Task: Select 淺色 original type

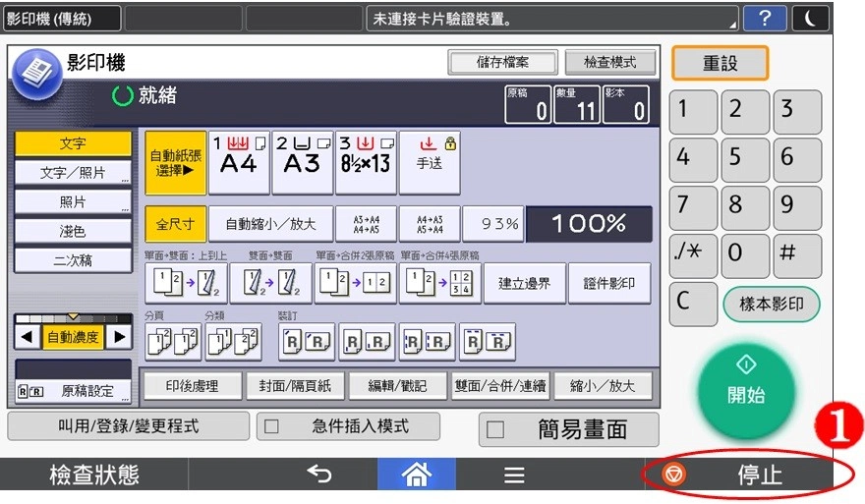Action: point(73,231)
